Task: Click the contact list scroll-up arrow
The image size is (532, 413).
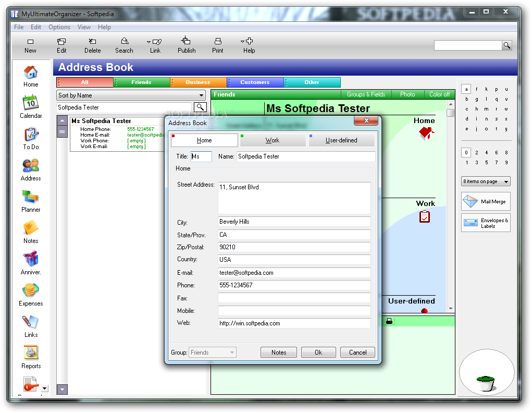Action: [x=62, y=120]
